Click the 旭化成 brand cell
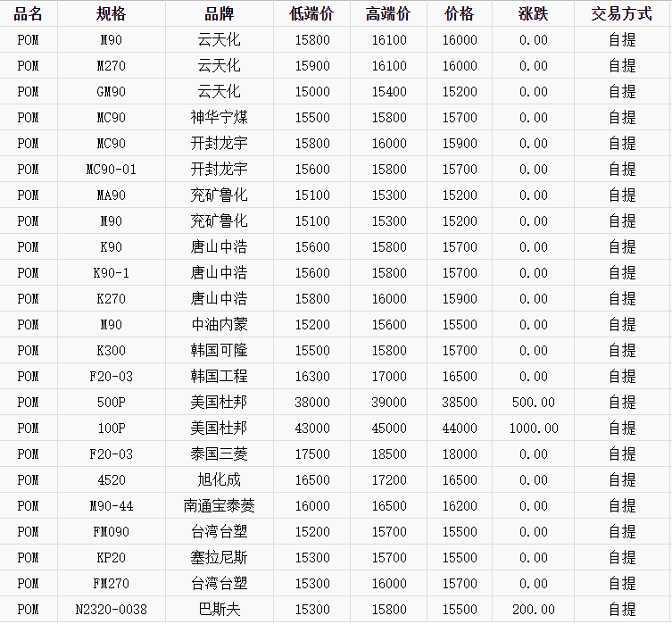Image resolution: width=672 pixels, height=624 pixels. point(219,480)
